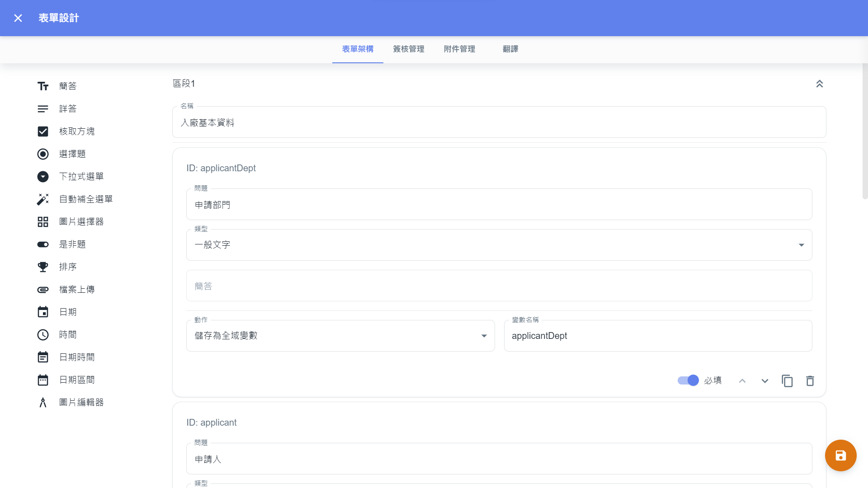
Task: Click the orange floating save button
Action: coord(840,455)
